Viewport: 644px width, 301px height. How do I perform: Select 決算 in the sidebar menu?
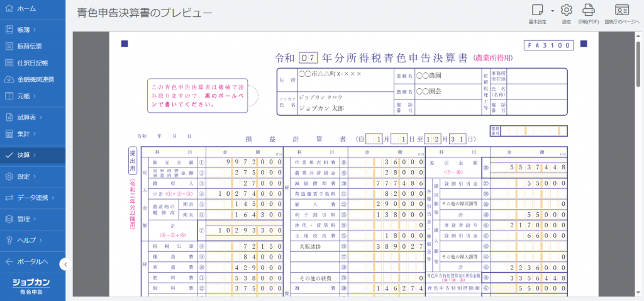pyautogui.click(x=25, y=155)
